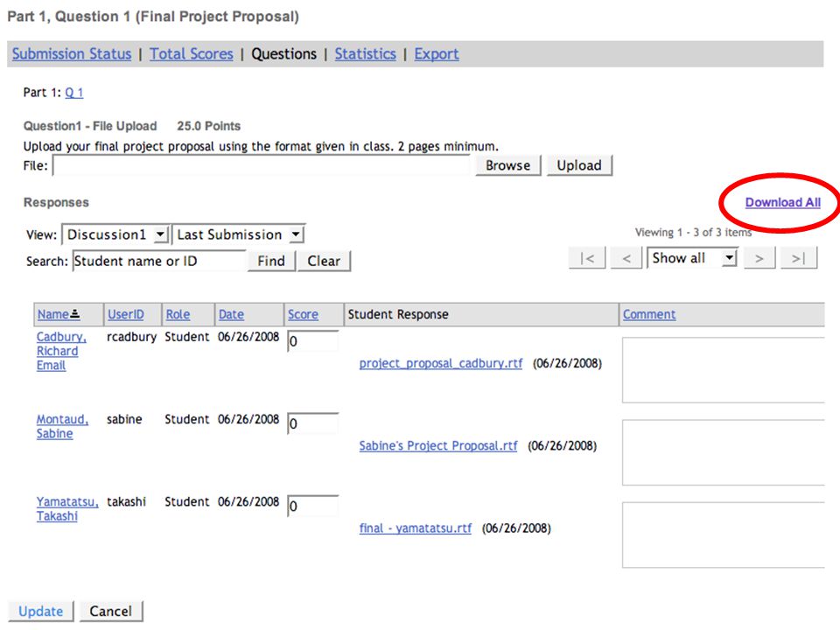
Task: Click the Student Response column header
Action: tap(398, 314)
